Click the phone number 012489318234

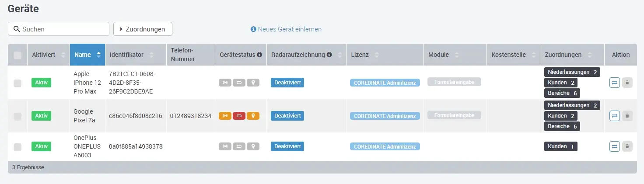pyautogui.click(x=191, y=116)
